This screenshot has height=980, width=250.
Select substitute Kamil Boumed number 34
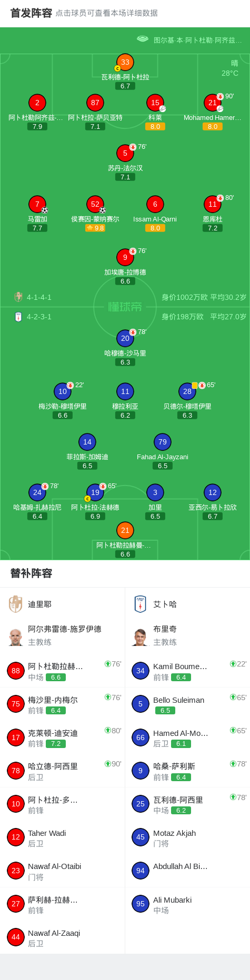point(187,671)
